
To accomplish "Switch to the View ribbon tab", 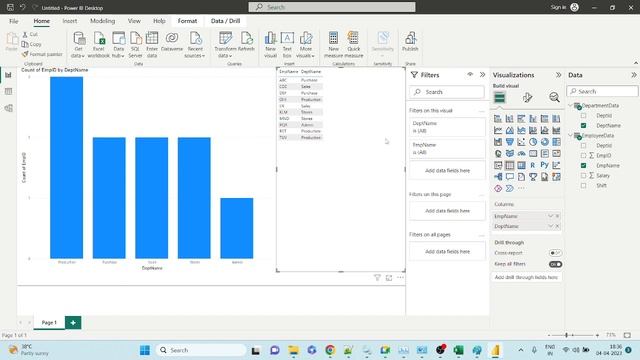I will coord(134,21).
